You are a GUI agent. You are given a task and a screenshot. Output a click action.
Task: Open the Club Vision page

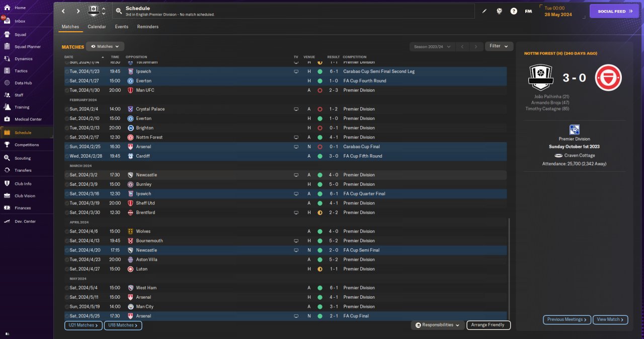(25, 196)
